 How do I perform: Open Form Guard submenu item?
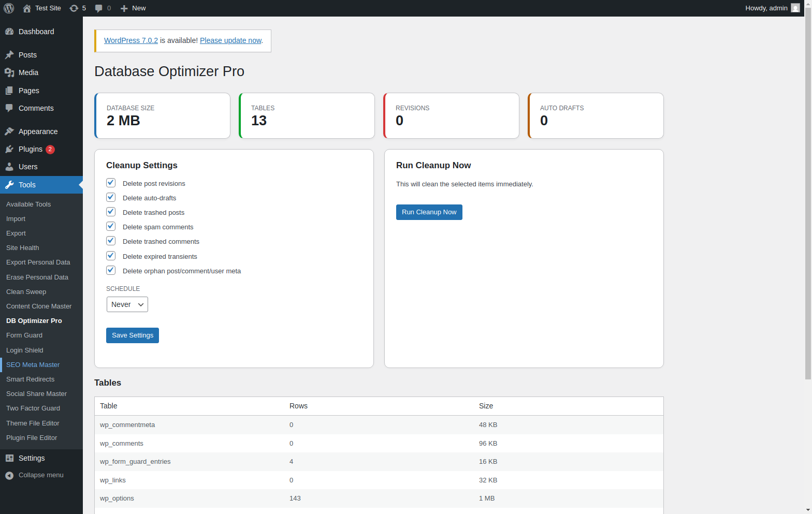[24, 335]
